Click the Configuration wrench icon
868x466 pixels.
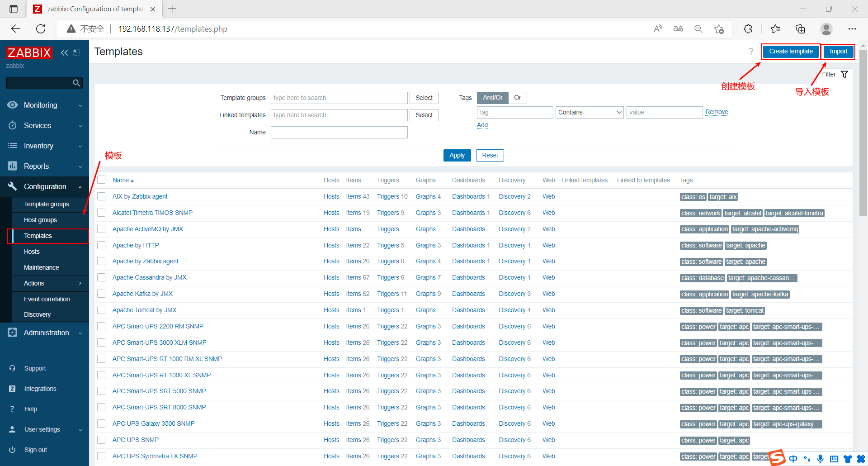[x=13, y=186]
